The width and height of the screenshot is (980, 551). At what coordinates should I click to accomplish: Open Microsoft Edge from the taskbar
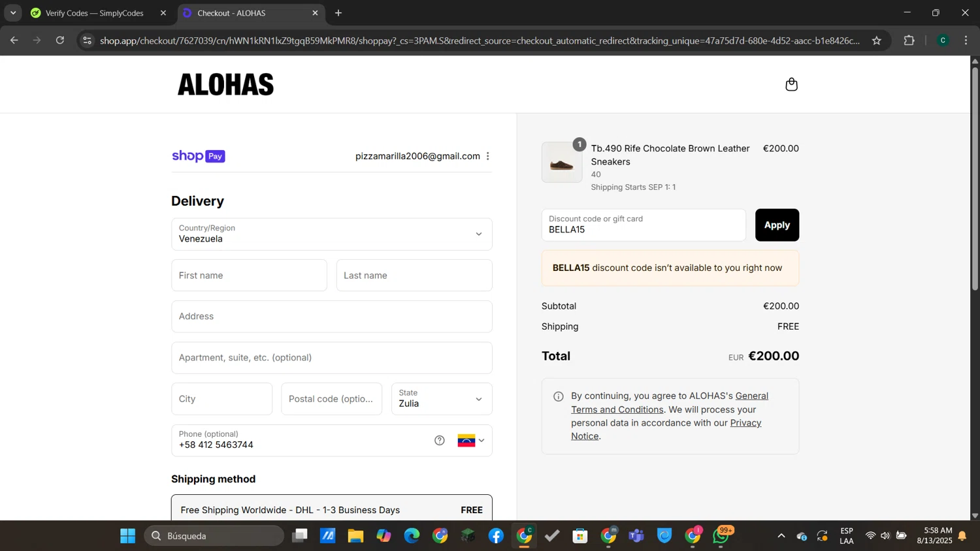[412, 536]
